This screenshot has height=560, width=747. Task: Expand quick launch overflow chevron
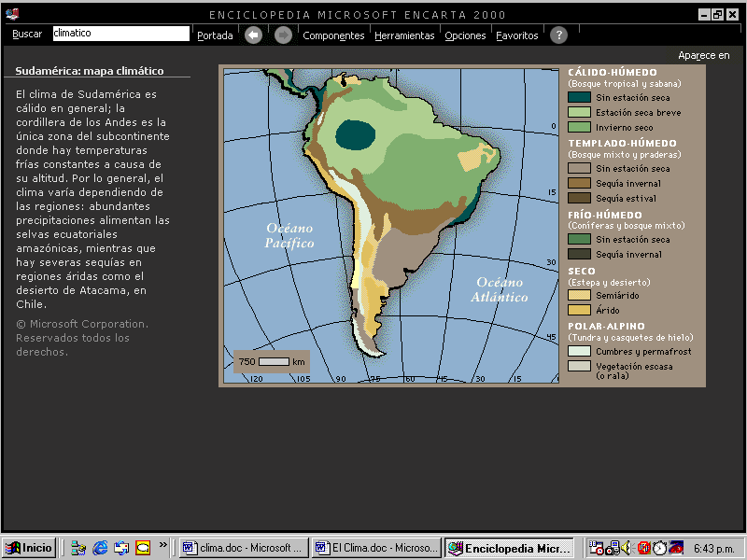pos(163,545)
